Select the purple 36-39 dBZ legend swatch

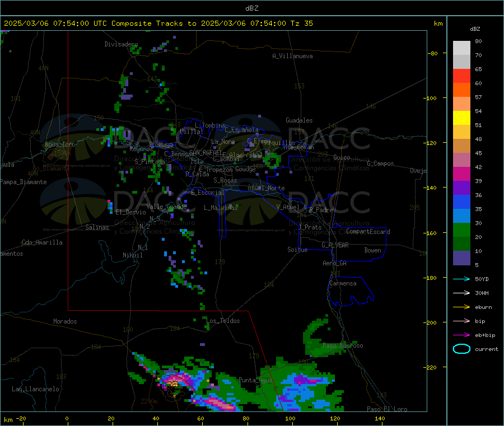coord(461,188)
